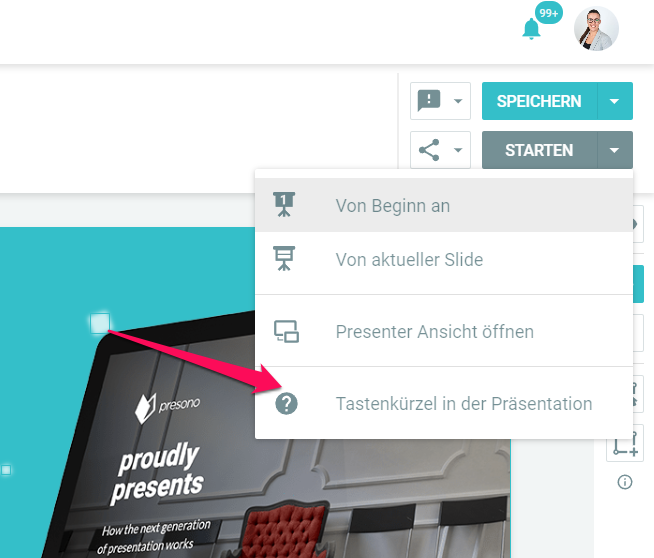Click the Starten button
Screen dimensions: 654x558
click(539, 150)
